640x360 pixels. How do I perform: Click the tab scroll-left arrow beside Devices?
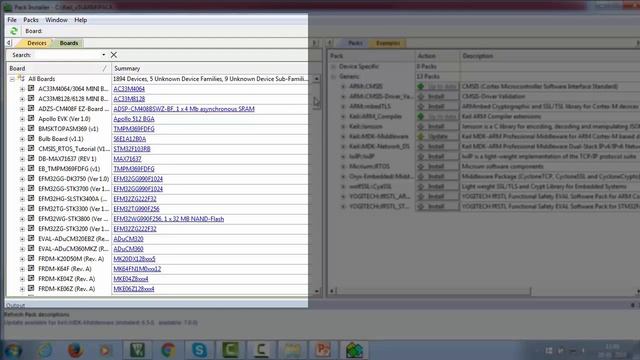tap(9, 43)
